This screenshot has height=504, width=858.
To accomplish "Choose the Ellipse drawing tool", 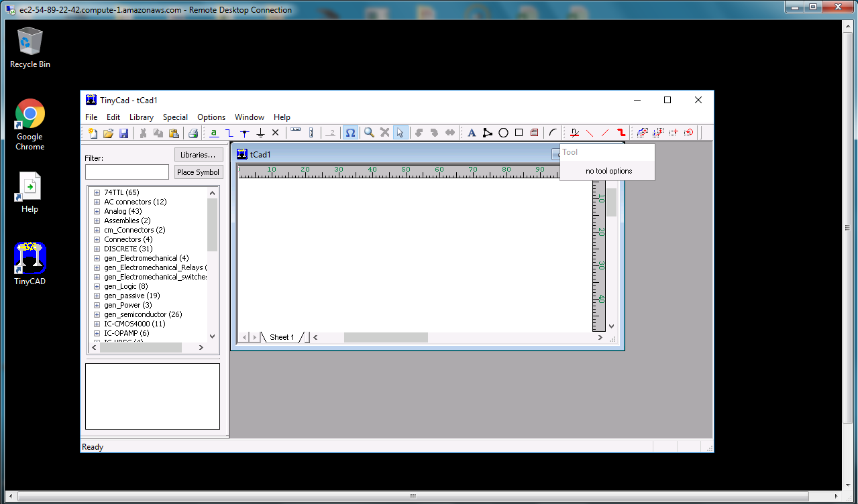I will 503,133.
